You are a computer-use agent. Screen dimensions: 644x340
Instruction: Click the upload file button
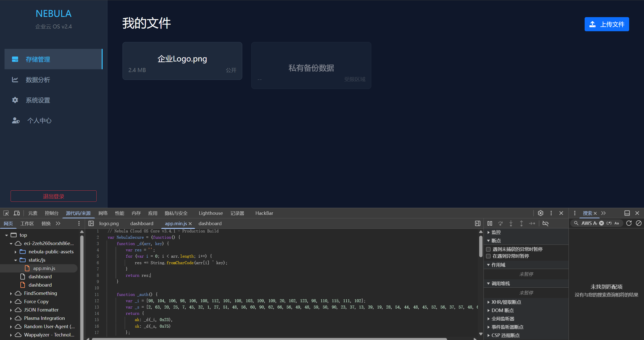coord(607,24)
